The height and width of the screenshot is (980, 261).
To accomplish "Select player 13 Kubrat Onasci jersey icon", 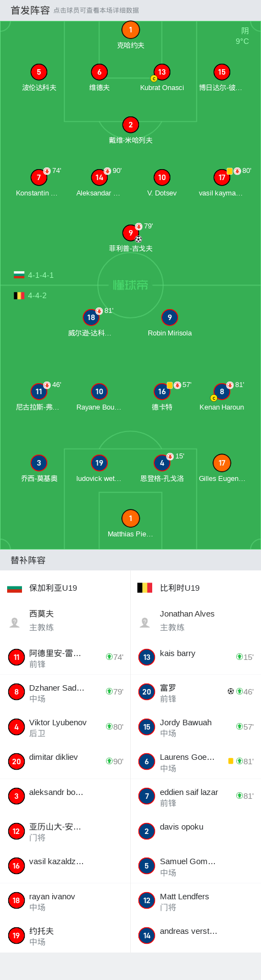I will 162,72.
